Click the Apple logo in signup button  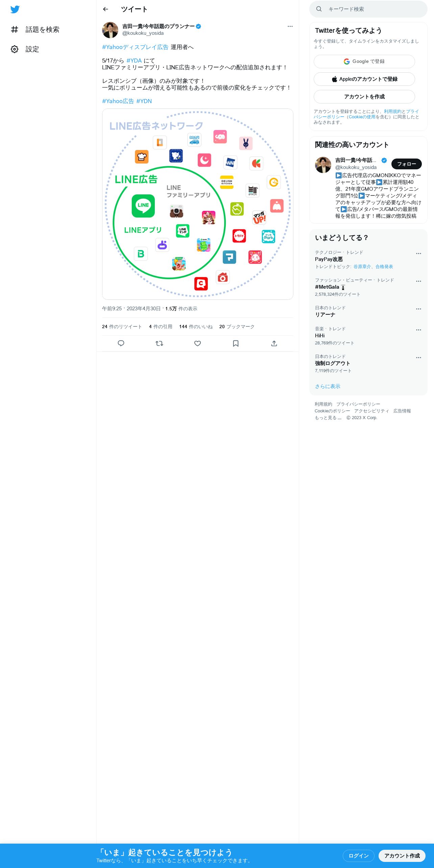tap(334, 79)
